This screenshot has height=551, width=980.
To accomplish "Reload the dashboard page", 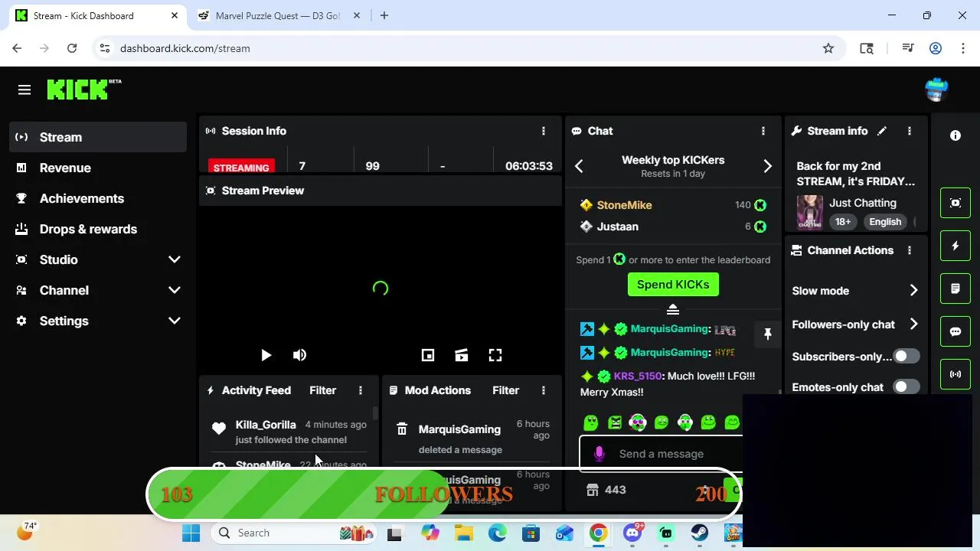I will point(72,48).
